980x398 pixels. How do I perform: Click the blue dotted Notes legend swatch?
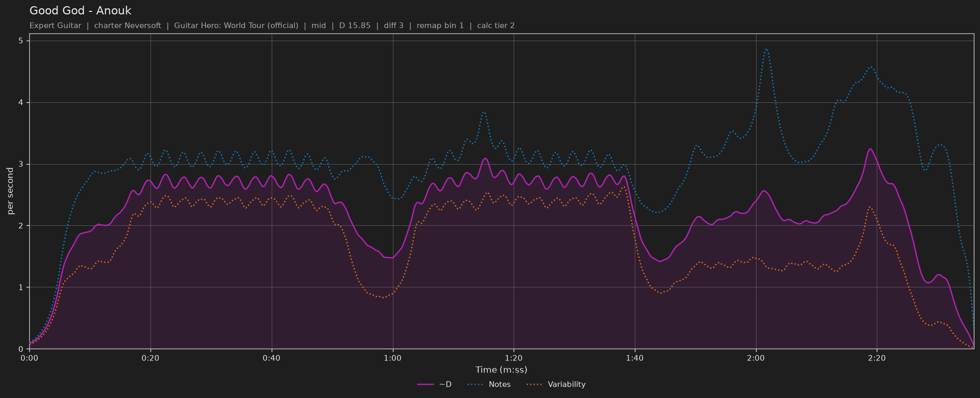coord(476,385)
